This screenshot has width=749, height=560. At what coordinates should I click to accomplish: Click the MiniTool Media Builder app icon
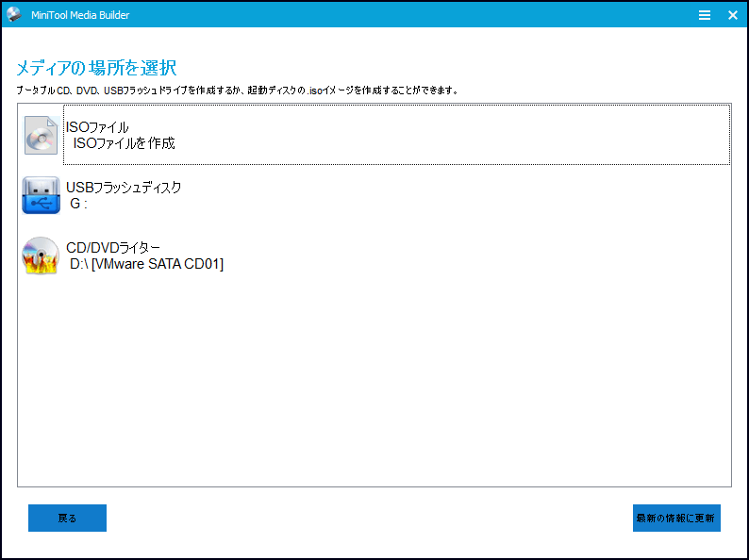pyautogui.click(x=14, y=14)
